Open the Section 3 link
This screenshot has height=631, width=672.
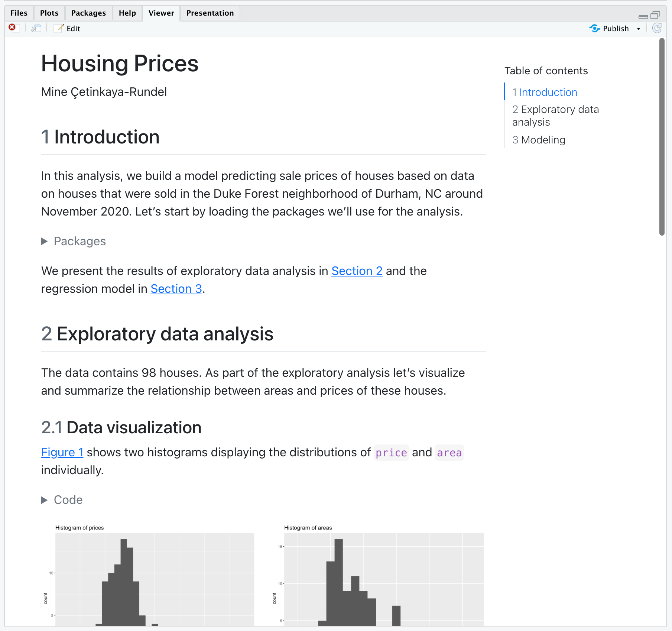(176, 288)
